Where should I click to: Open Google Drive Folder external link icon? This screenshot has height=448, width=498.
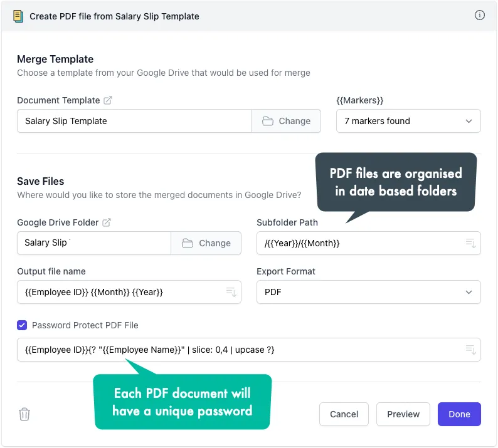(107, 222)
